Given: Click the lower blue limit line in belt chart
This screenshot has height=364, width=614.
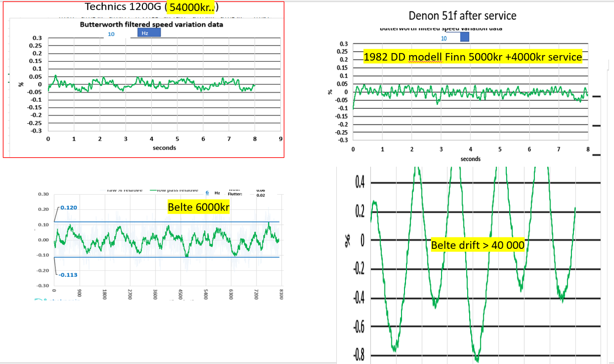Looking at the screenshot, I should pos(167,257).
